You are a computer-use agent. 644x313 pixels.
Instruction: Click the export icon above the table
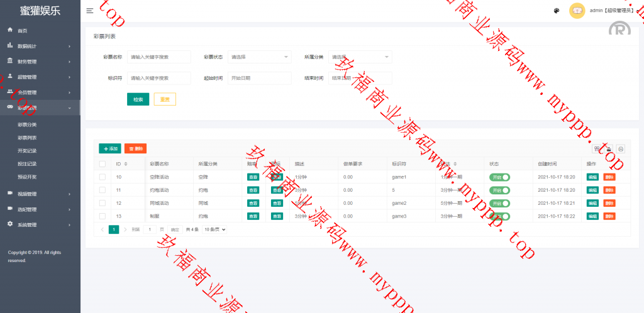609,149
